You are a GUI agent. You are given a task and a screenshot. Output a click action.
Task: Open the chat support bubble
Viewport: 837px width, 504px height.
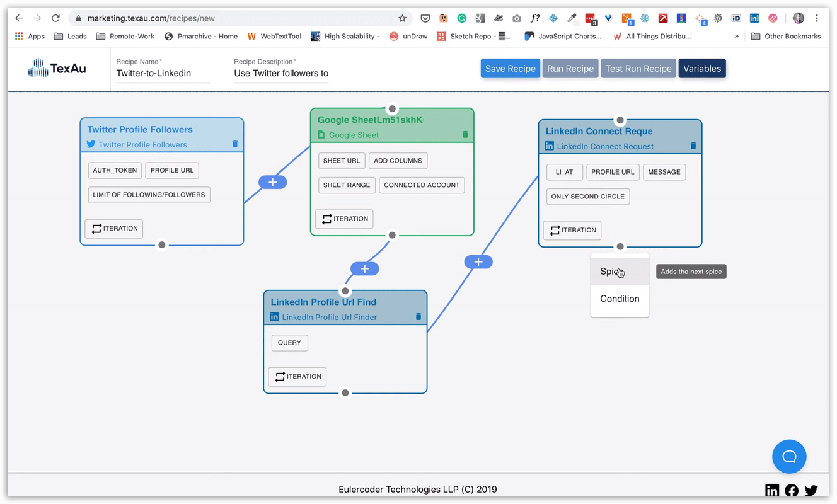[x=789, y=457]
